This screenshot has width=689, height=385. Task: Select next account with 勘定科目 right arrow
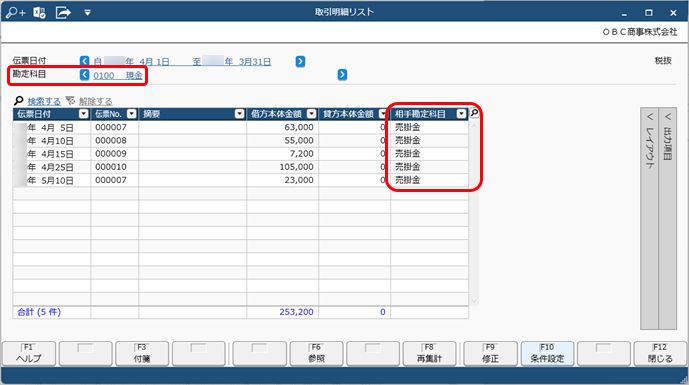pos(342,75)
